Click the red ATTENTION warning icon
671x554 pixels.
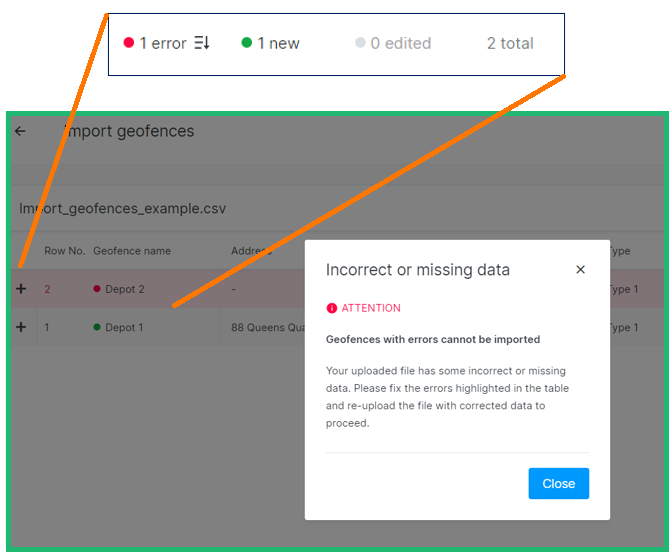[x=332, y=308]
